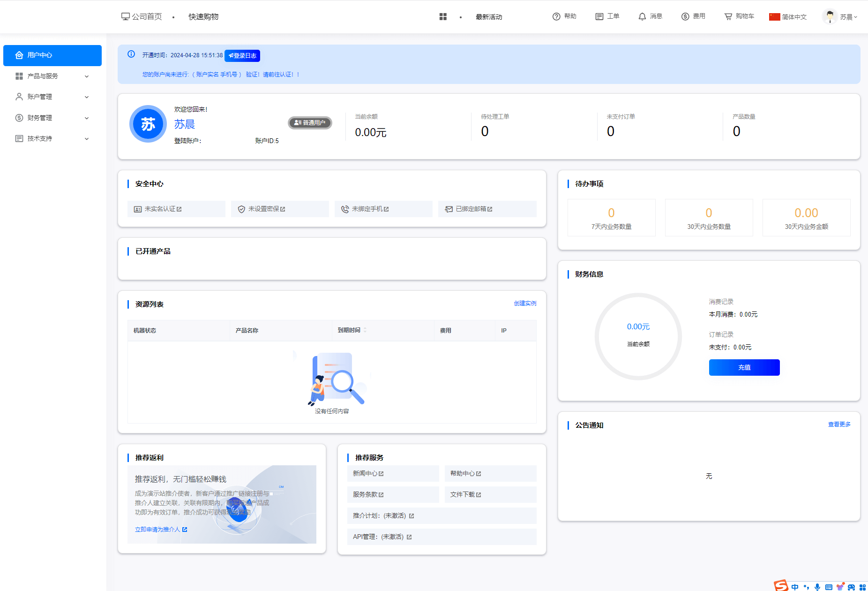
Task: Click the 30天内业务数量 card
Action: tap(709, 218)
